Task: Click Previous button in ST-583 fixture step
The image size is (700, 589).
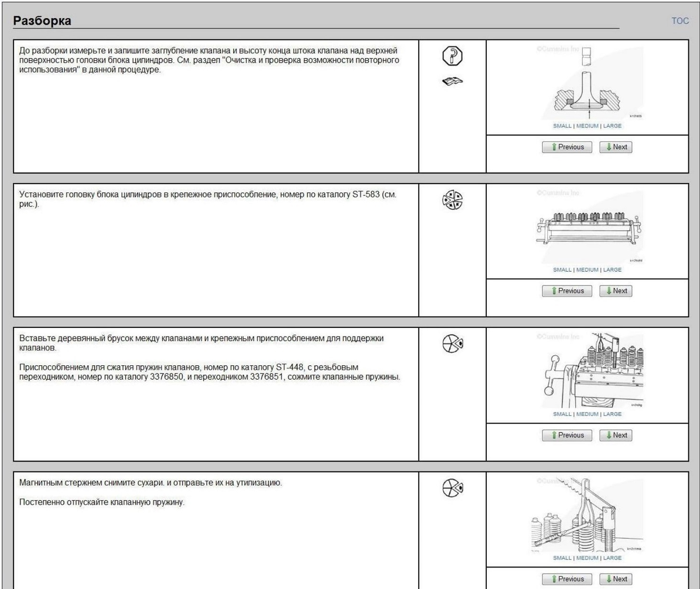Action: click(x=567, y=291)
